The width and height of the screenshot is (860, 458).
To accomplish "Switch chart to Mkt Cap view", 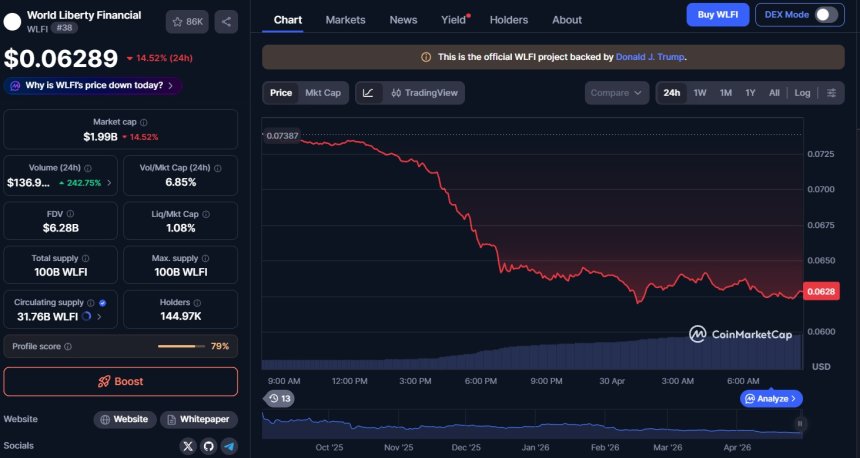I will point(322,93).
